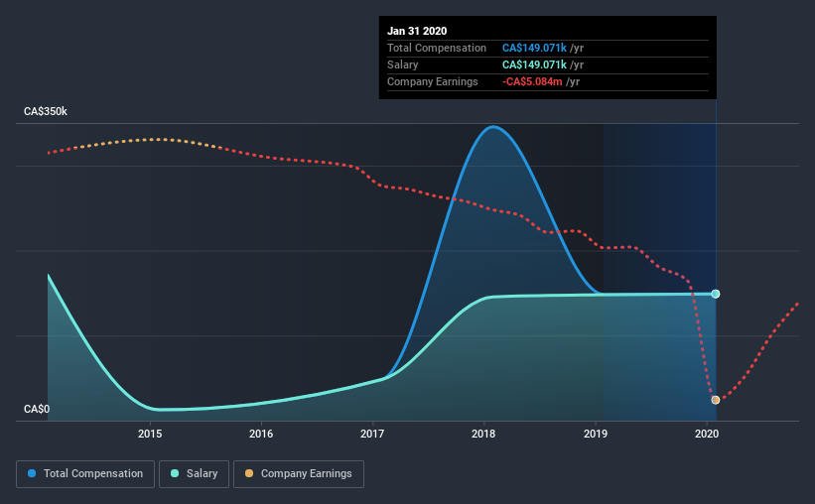Click the peak of the blue compensation curve

coord(492,127)
